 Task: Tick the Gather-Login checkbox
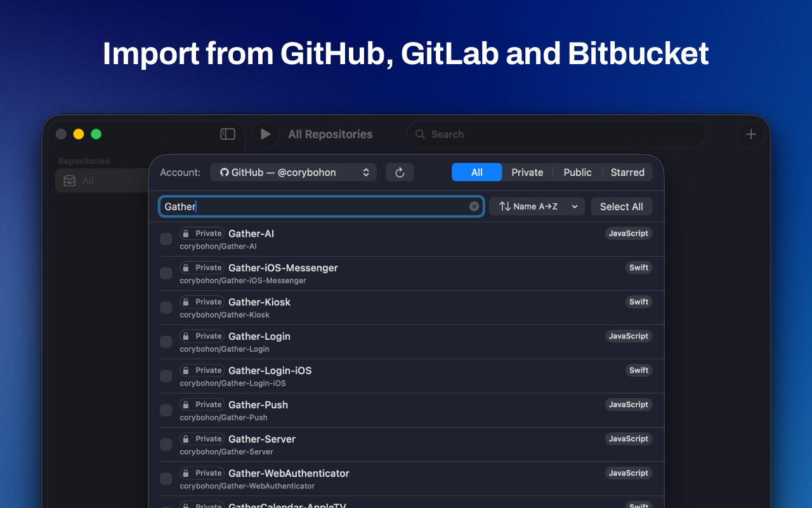[166, 342]
